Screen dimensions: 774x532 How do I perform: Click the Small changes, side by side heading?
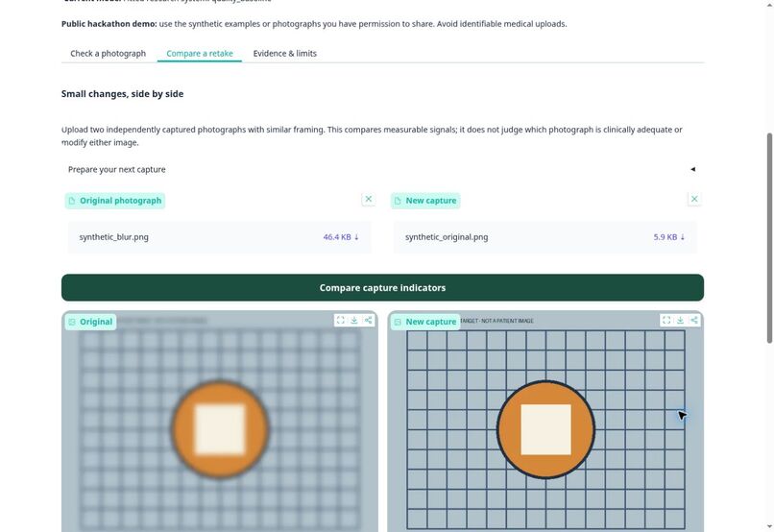[x=122, y=94]
